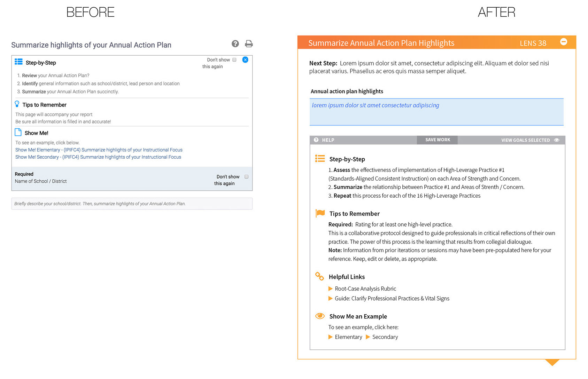Image resolution: width=588 pixels, height=379 pixels.
Task: Click the orange dropdown arrow below panel
Action: pos(552,363)
